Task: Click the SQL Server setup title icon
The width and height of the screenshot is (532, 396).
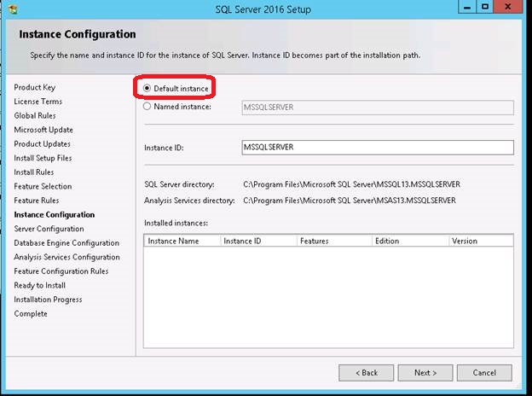Action: [x=13, y=9]
